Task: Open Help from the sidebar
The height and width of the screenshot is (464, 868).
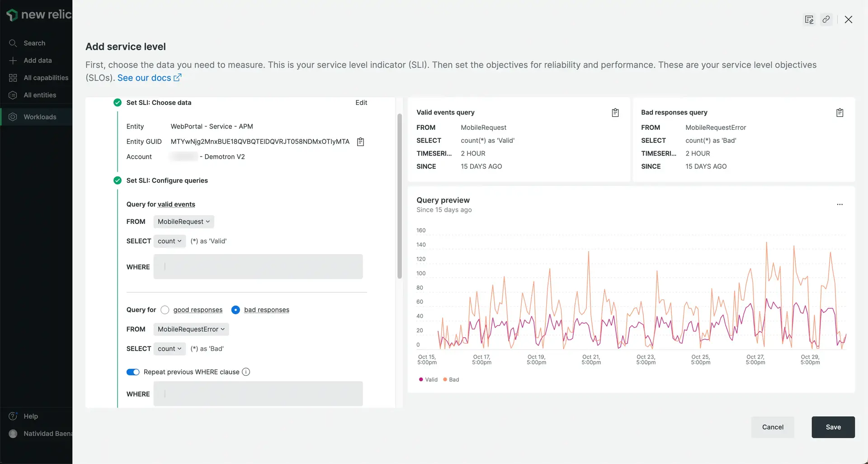Action: 31,416
